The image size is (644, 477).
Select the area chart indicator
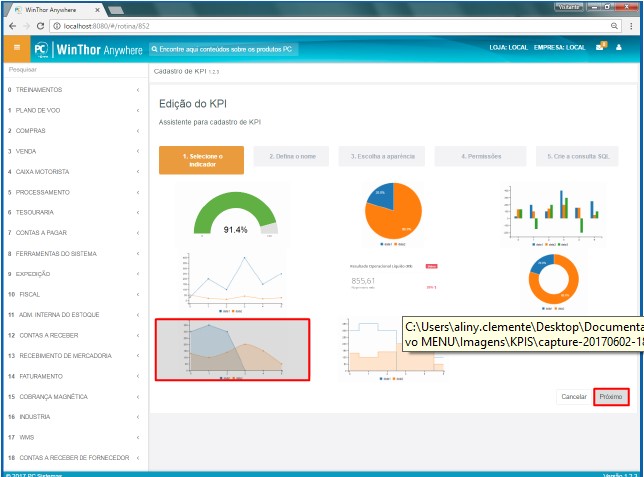pyautogui.click(x=232, y=350)
